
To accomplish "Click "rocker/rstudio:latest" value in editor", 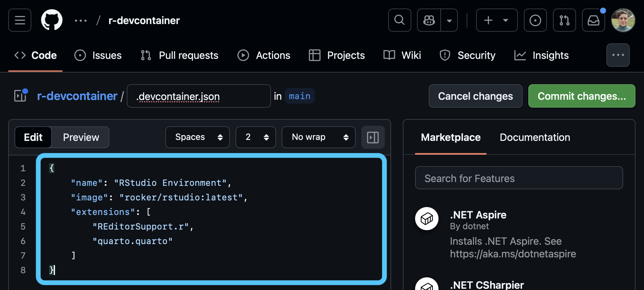I will pos(181,198).
